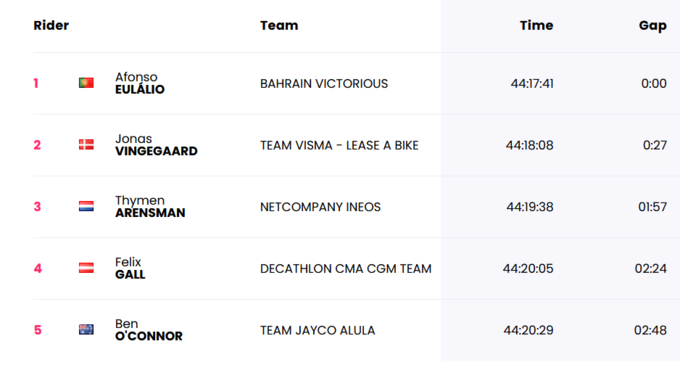Screen dimensions: 680x365
Task: Click the Netherlands flag icon beside Thymen Arensman
Action: point(86,206)
